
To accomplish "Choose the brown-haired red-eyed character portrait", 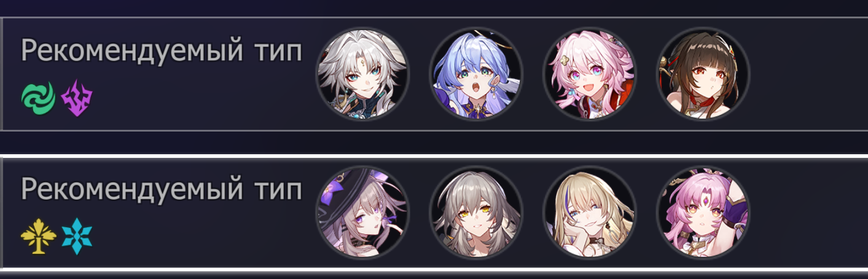I will 703,74.
